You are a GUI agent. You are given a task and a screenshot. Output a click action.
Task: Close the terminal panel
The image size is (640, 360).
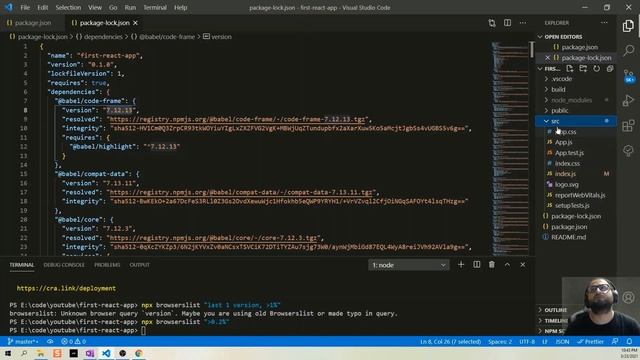[x=523, y=264]
